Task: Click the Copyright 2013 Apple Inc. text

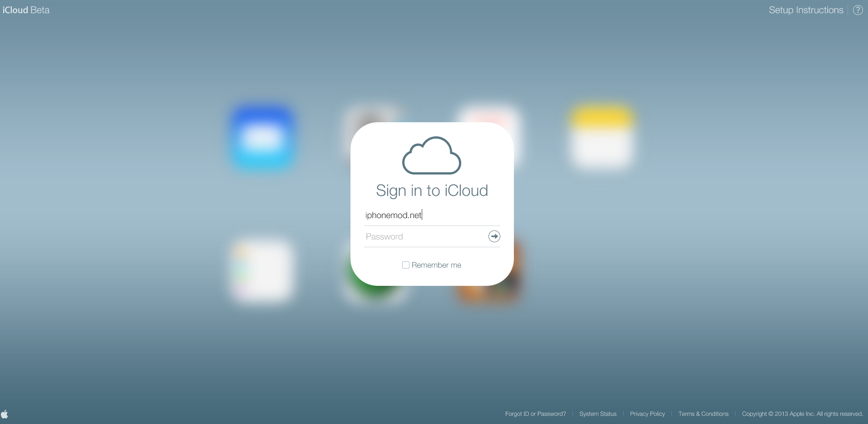Action: pos(802,414)
